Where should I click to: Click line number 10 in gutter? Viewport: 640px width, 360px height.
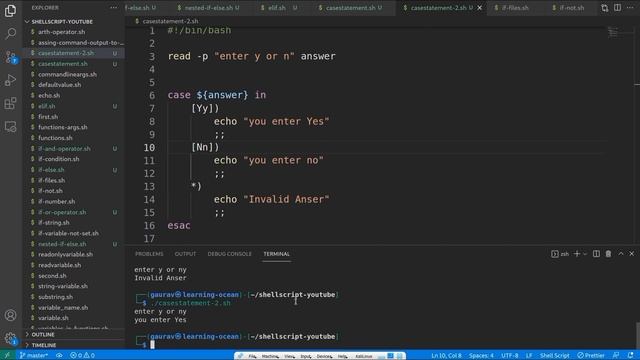point(149,147)
